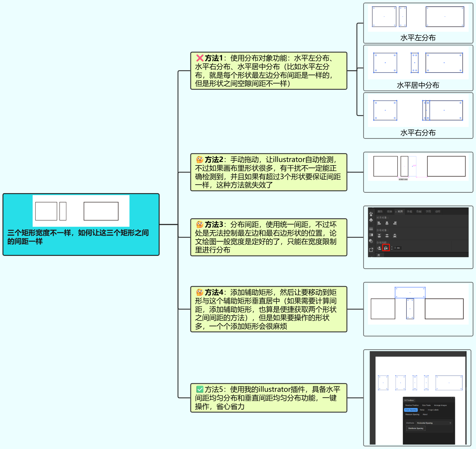Select the 方法5 illustrator plugin node
476x449 pixels.
[269, 398]
